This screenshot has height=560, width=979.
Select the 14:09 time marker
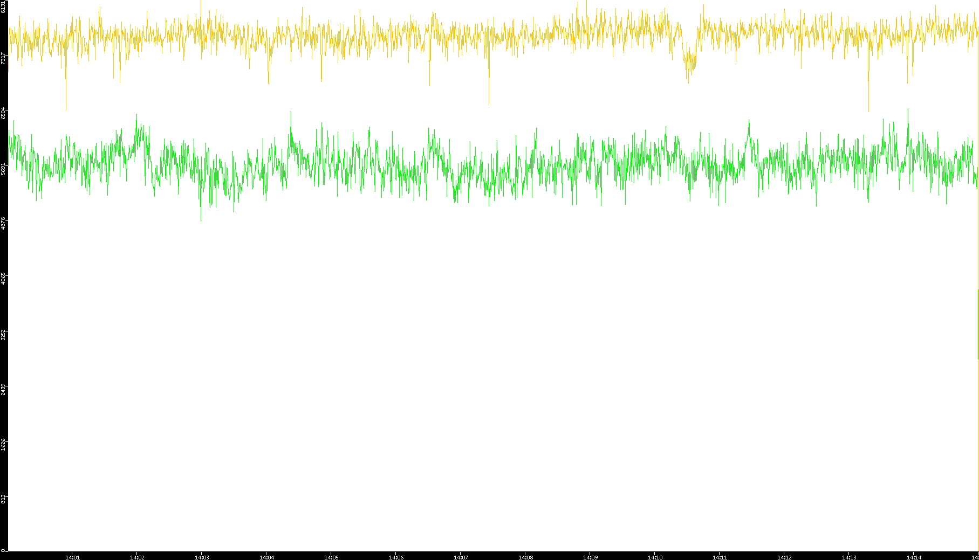point(590,557)
